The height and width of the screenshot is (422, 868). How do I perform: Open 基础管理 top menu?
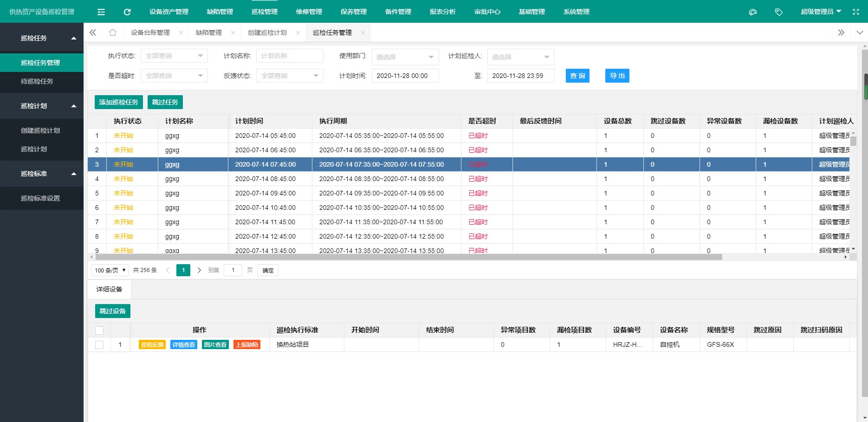click(532, 12)
